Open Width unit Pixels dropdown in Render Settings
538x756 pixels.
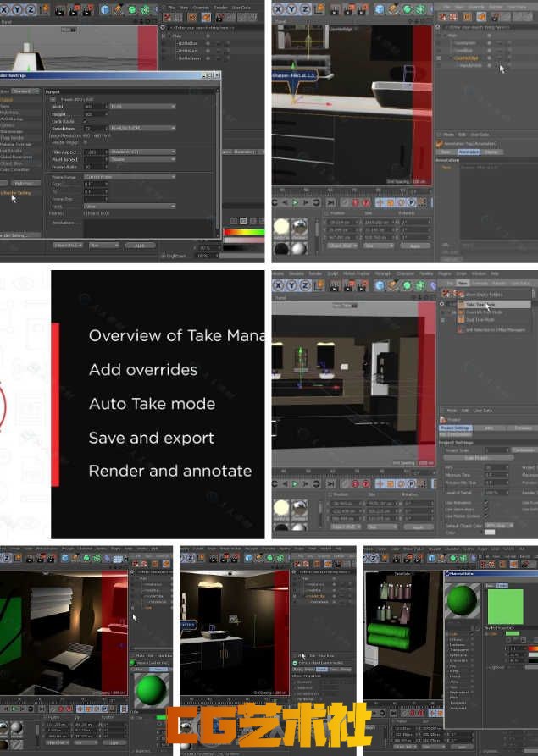click(143, 107)
